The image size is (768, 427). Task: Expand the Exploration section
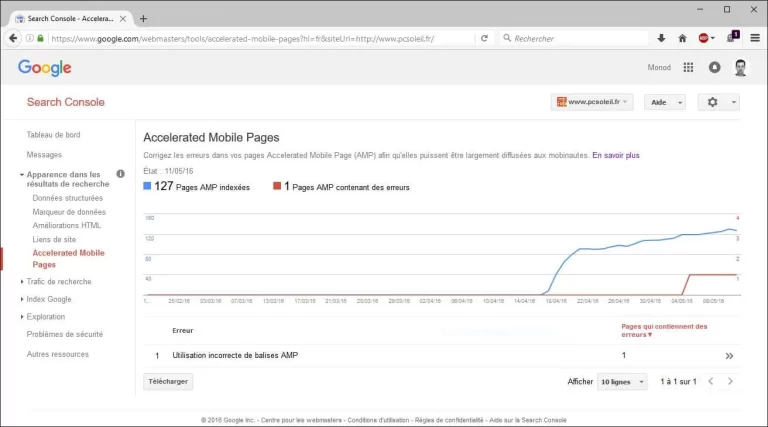(x=22, y=317)
